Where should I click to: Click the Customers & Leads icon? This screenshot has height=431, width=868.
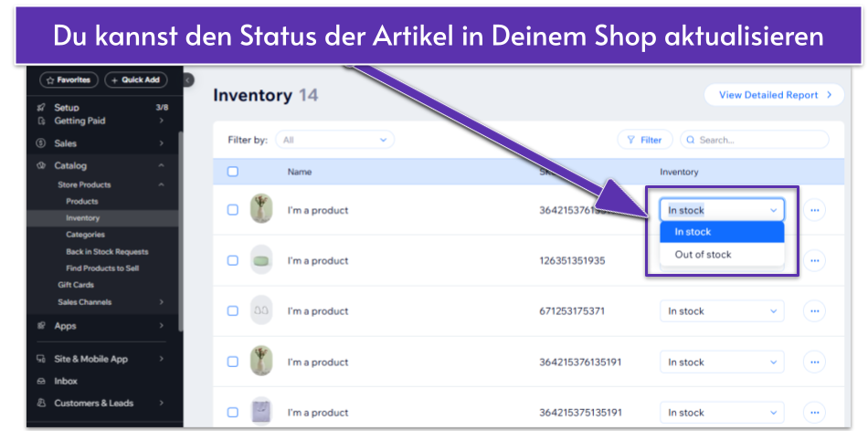click(x=41, y=403)
